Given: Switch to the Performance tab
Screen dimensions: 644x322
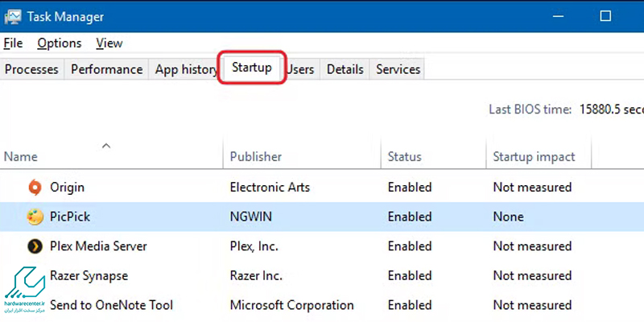Looking at the screenshot, I should coord(106,69).
